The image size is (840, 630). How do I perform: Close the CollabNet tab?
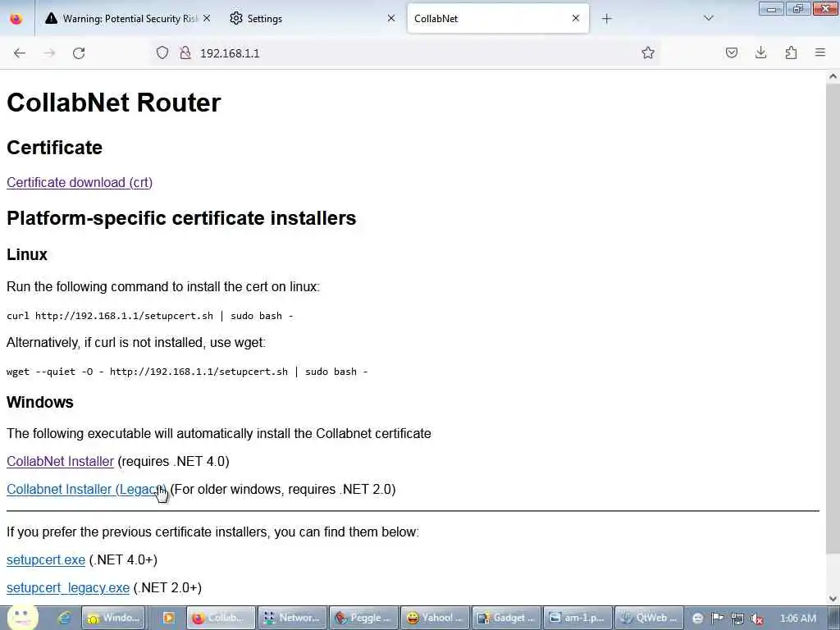pyautogui.click(x=576, y=18)
